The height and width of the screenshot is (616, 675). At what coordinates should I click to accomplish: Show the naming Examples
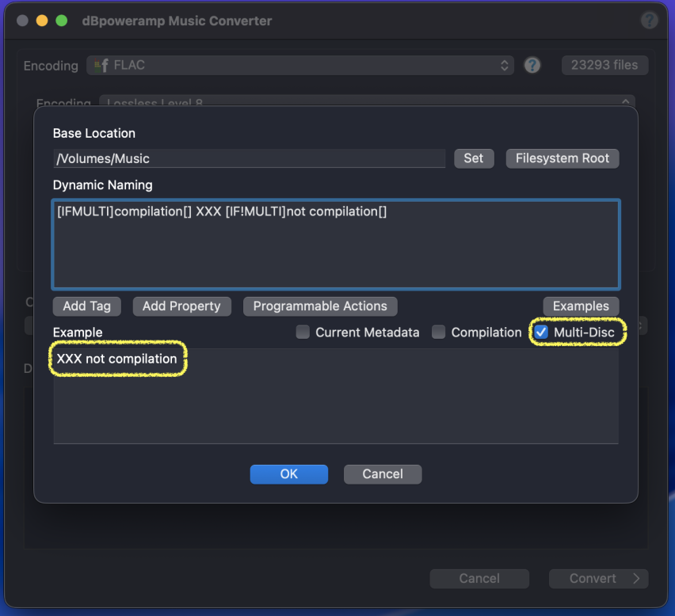click(581, 306)
